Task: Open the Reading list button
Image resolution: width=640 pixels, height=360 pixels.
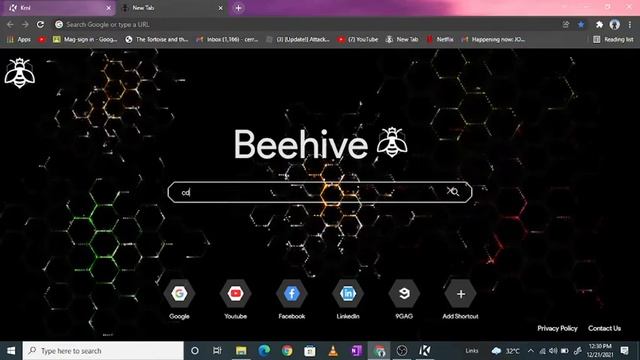Action: tap(613, 39)
